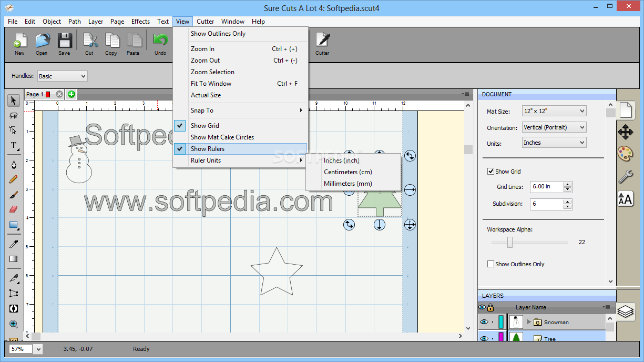Select the Gradient tool
644x362 pixels.
pos(14,259)
